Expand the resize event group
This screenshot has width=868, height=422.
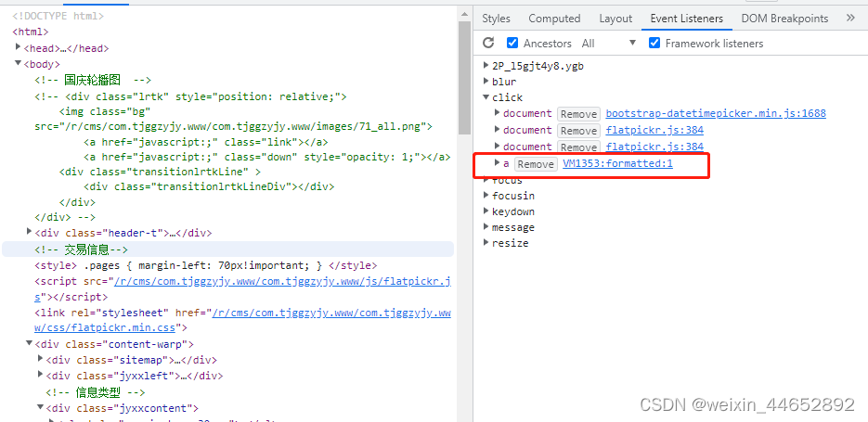[486, 243]
